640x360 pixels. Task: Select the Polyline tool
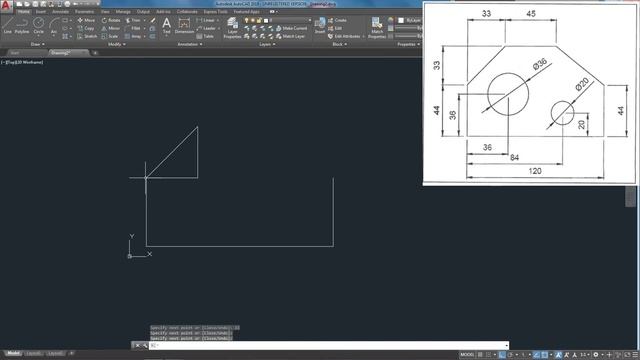22,25
